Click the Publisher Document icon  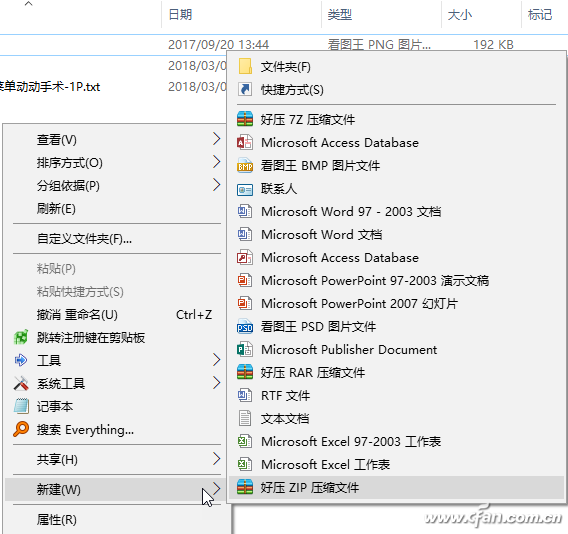coord(245,349)
